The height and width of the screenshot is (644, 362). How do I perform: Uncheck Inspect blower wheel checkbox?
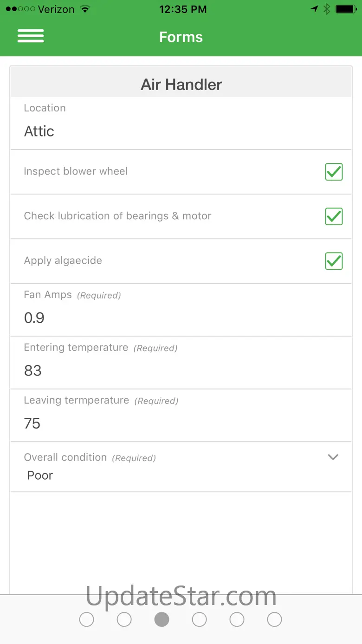click(x=334, y=172)
